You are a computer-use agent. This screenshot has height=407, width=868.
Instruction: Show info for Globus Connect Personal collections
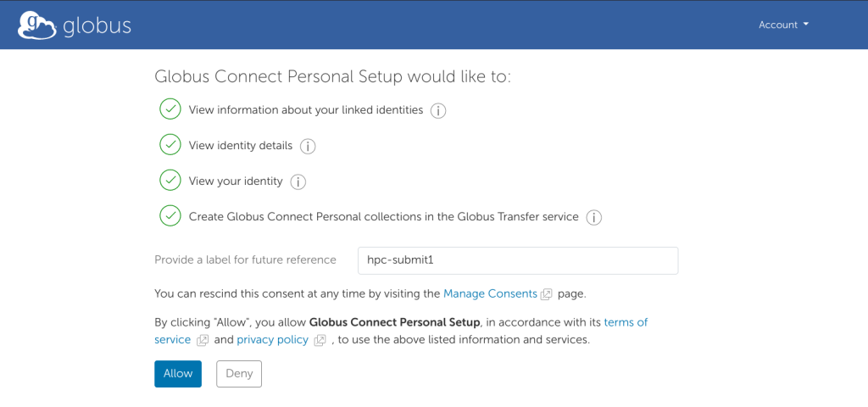click(x=594, y=218)
